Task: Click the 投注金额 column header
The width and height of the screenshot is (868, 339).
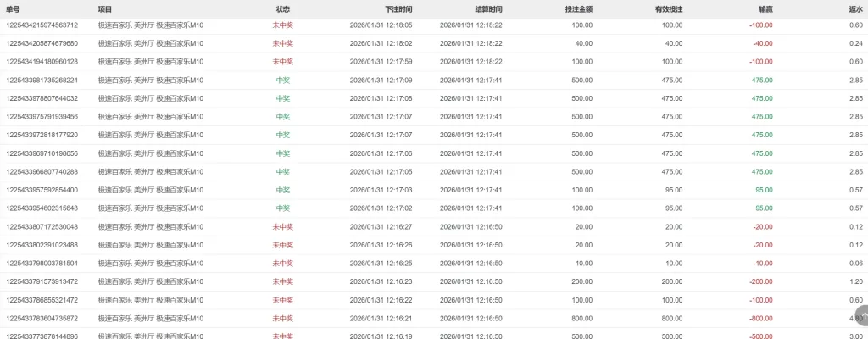Action: [578, 8]
